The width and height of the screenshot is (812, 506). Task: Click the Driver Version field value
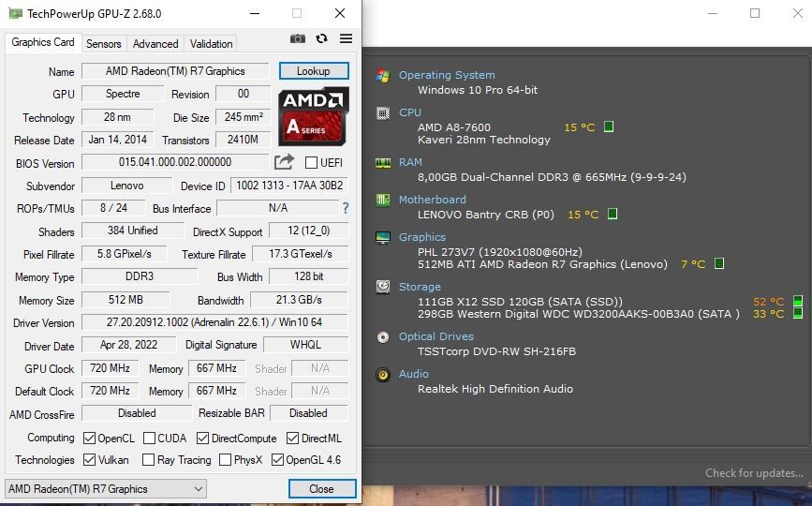214,322
